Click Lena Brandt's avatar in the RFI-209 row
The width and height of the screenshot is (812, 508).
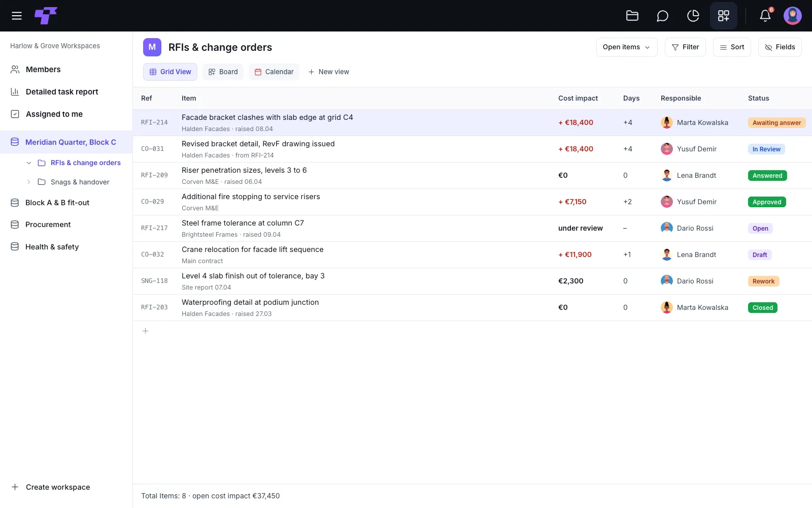point(667,175)
